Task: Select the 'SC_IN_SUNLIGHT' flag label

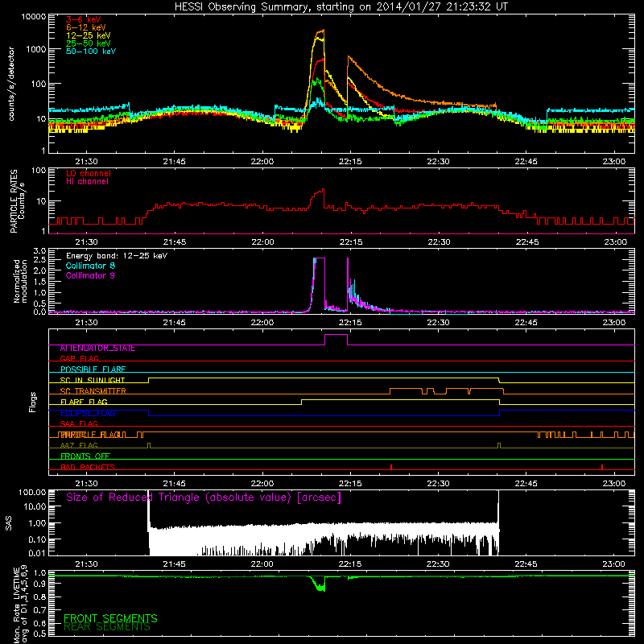Action: tap(93, 380)
